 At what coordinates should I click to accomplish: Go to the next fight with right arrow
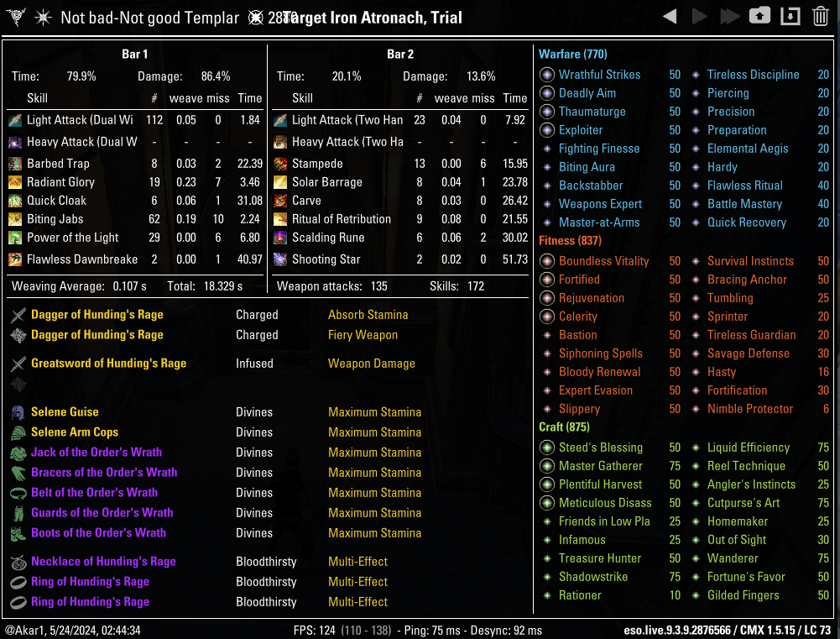[x=699, y=17]
